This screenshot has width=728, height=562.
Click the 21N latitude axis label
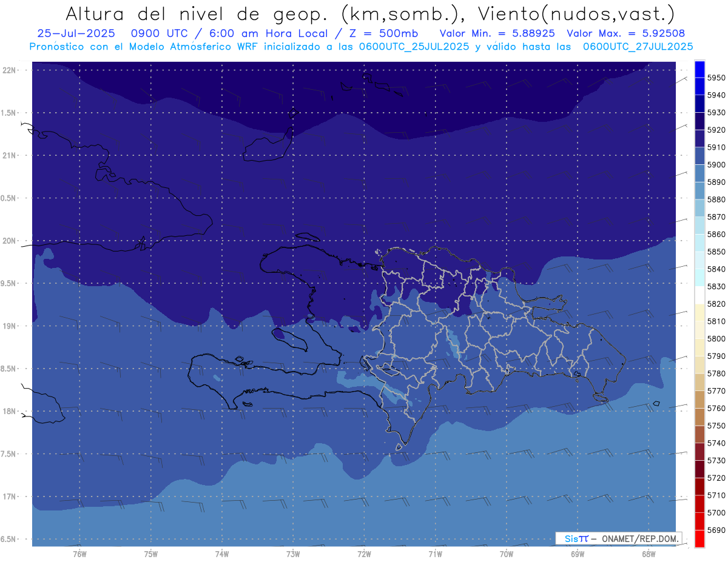(x=10, y=155)
